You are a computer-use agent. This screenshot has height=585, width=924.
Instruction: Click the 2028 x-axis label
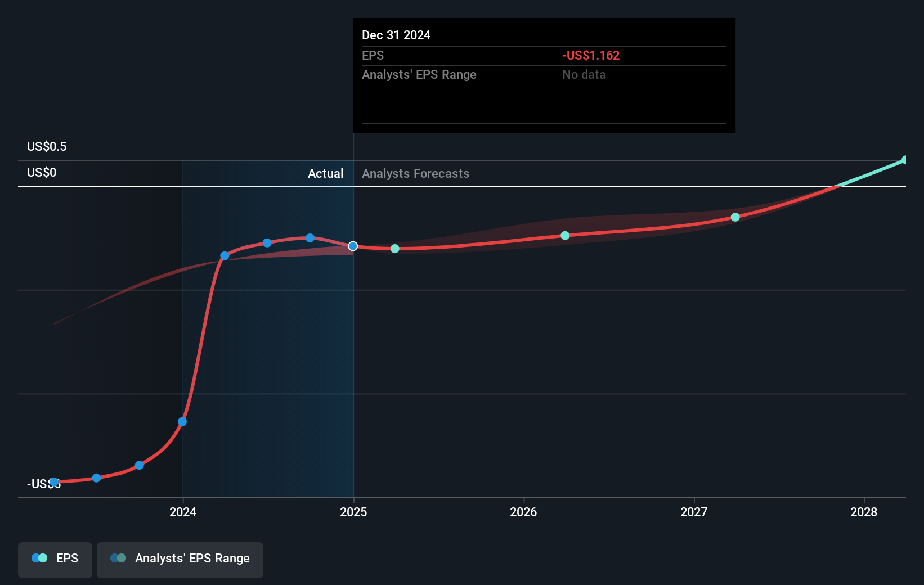[864, 512]
